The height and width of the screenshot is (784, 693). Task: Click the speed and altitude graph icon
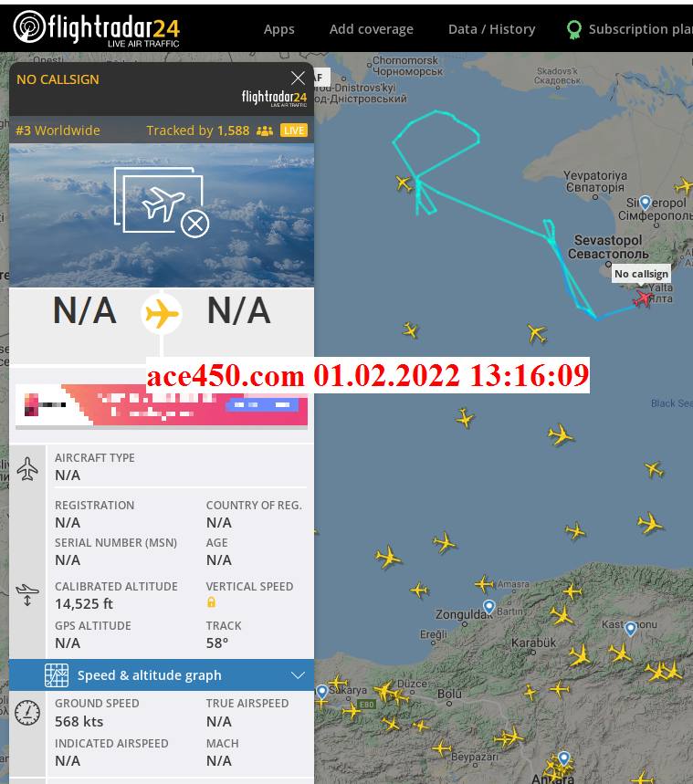pos(57,675)
